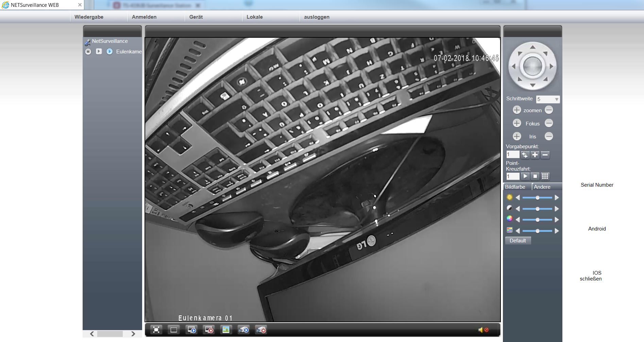Click the fullscreen icon in the bottom toolbar
This screenshot has height=342, width=644.
tap(156, 330)
